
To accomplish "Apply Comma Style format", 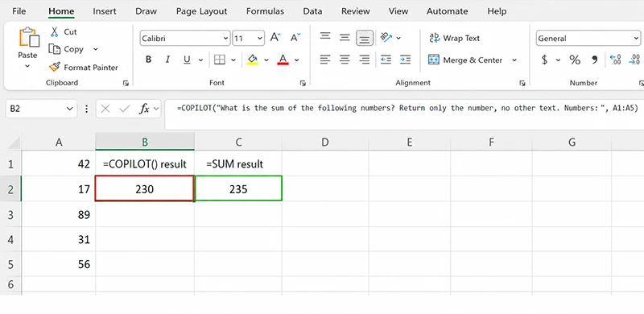I will [x=594, y=60].
